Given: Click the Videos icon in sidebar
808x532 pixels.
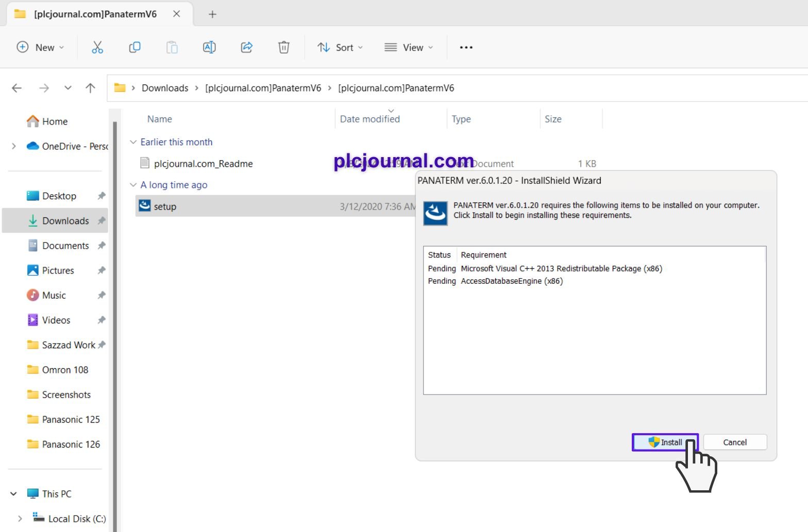Looking at the screenshot, I should coord(33,320).
